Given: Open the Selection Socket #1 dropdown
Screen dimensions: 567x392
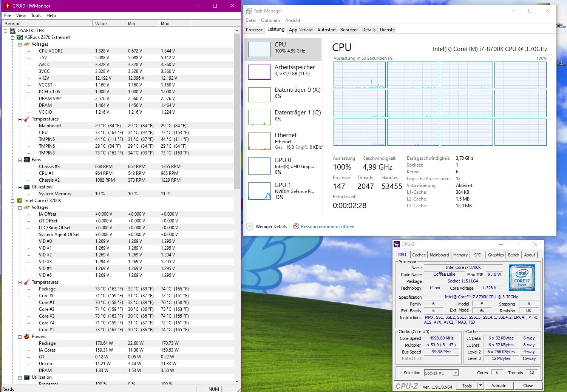Looking at the screenshot, I should pos(456,373).
